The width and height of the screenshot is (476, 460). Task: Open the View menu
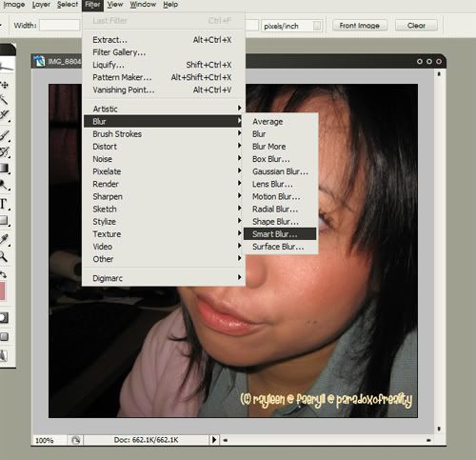coord(115,5)
